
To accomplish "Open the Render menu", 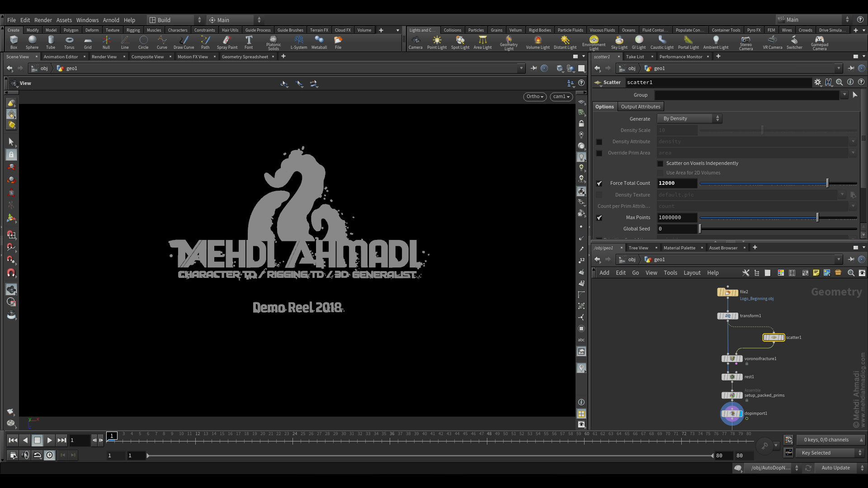I will point(43,20).
